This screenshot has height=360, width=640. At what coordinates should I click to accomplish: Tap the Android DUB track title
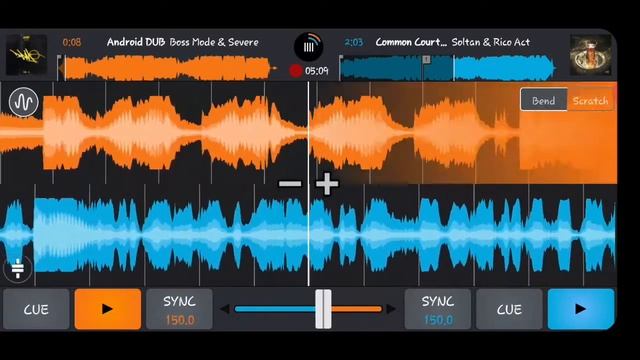136,42
